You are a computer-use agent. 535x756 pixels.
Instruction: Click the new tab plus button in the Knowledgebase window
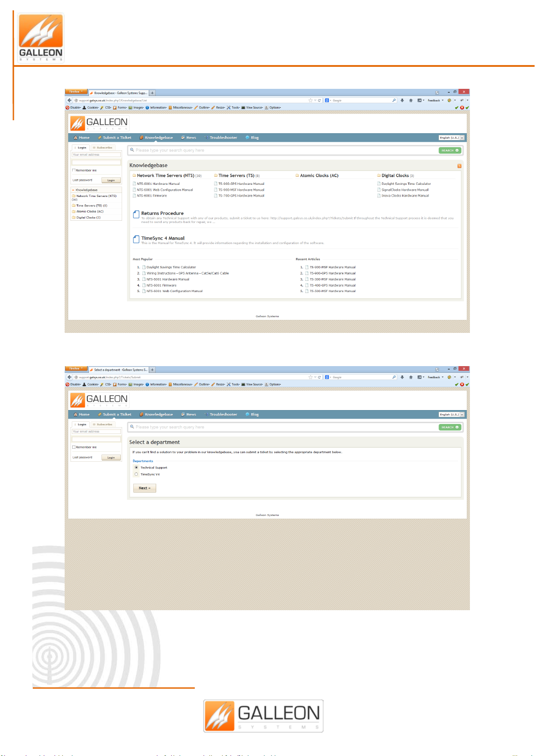[x=153, y=93]
